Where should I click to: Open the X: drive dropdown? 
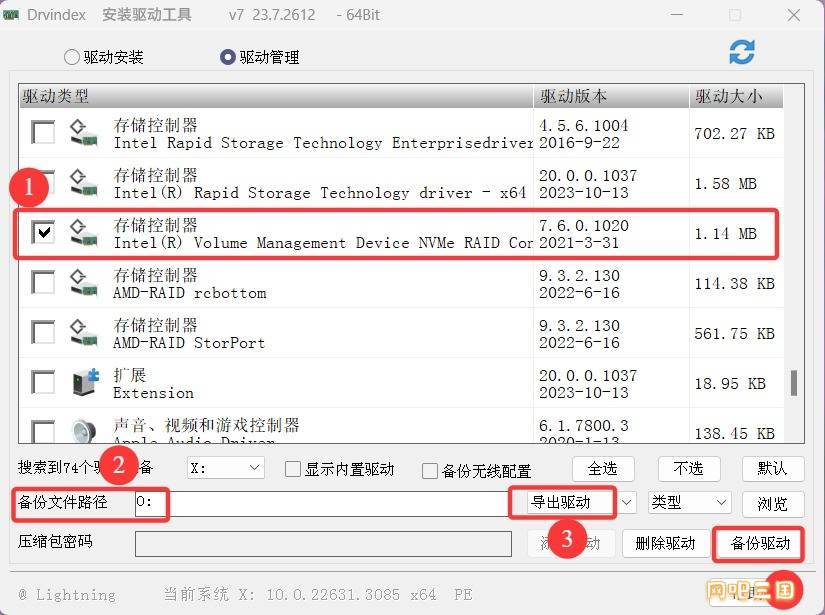tap(225, 468)
